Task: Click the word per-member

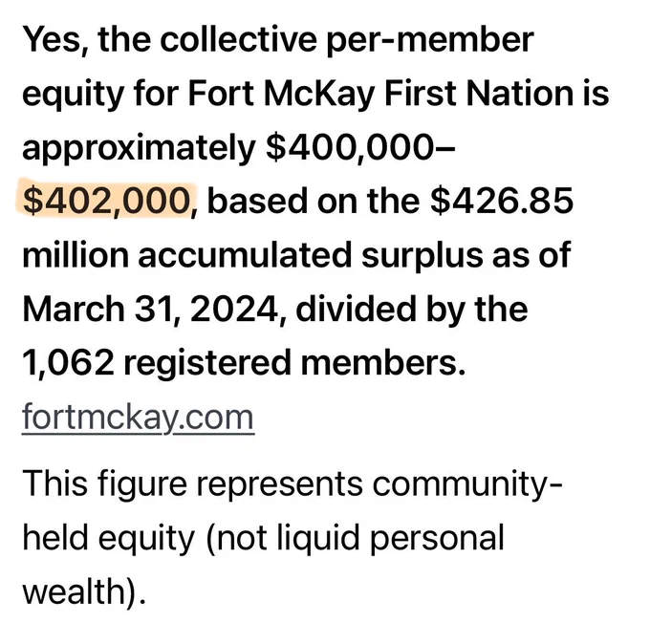Action: 430,41
